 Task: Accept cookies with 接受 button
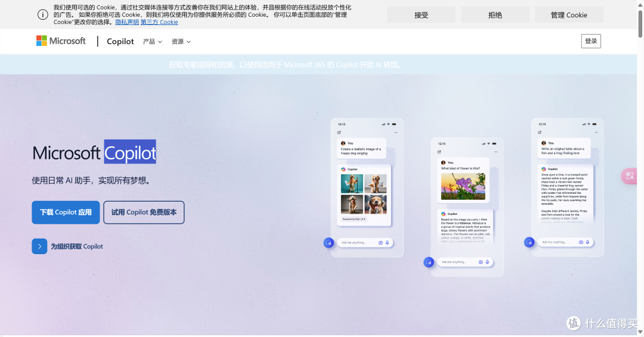click(x=422, y=15)
